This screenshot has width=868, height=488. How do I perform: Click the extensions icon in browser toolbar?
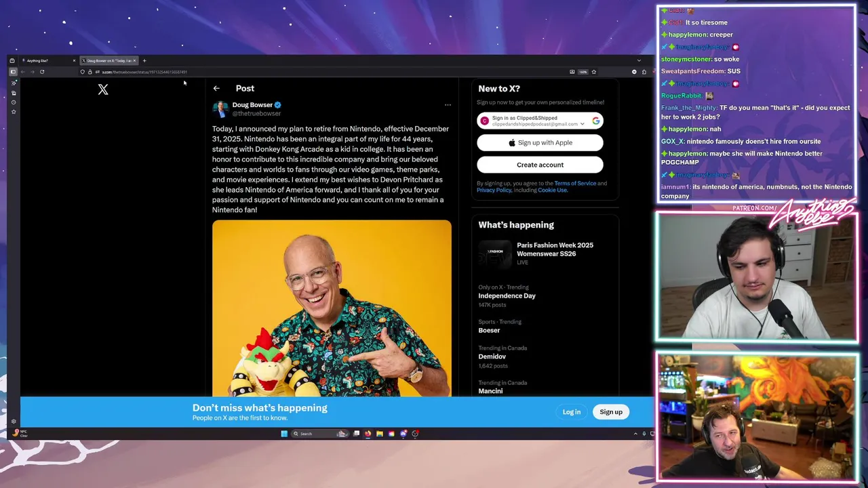644,72
